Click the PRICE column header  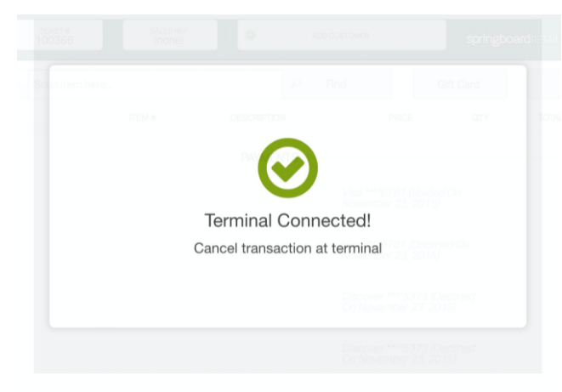point(400,117)
